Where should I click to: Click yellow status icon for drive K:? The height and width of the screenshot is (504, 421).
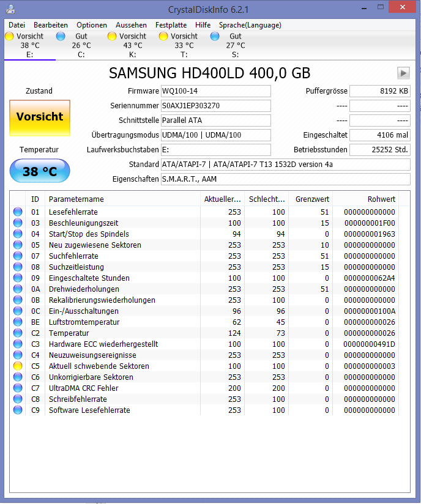click(x=112, y=36)
